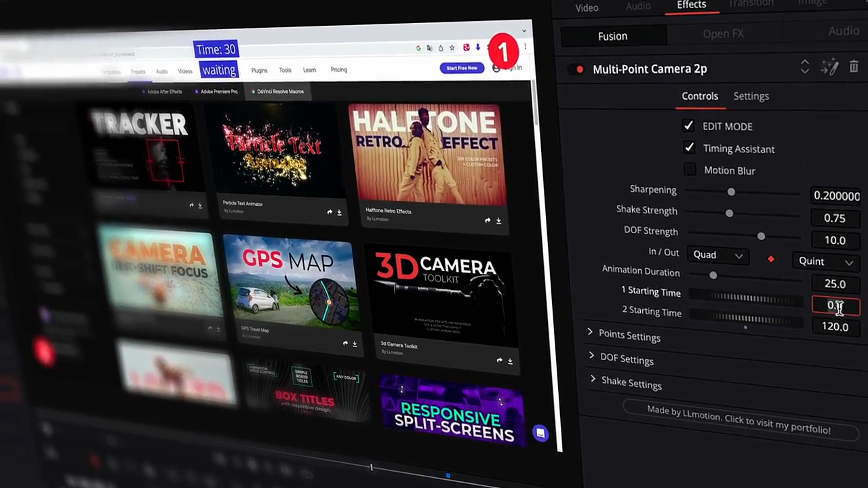The height and width of the screenshot is (488, 868).
Task: Open Plugins in the website navigation
Action: pyautogui.click(x=259, y=70)
